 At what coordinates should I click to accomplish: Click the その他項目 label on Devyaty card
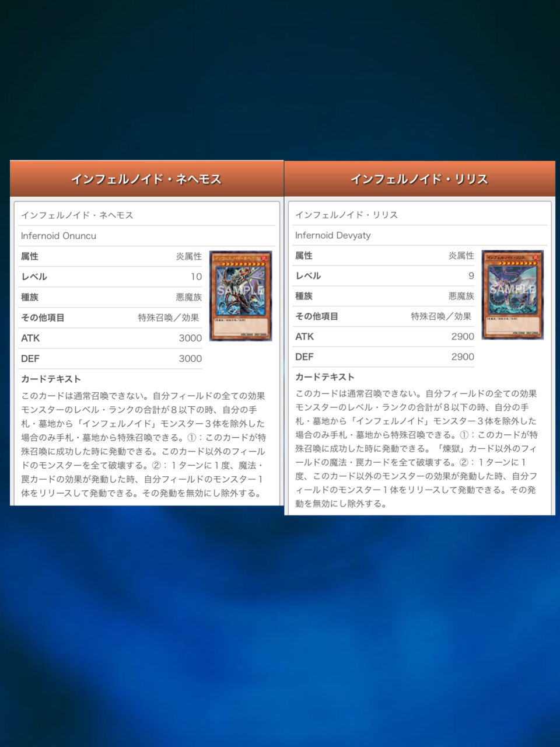click(317, 316)
